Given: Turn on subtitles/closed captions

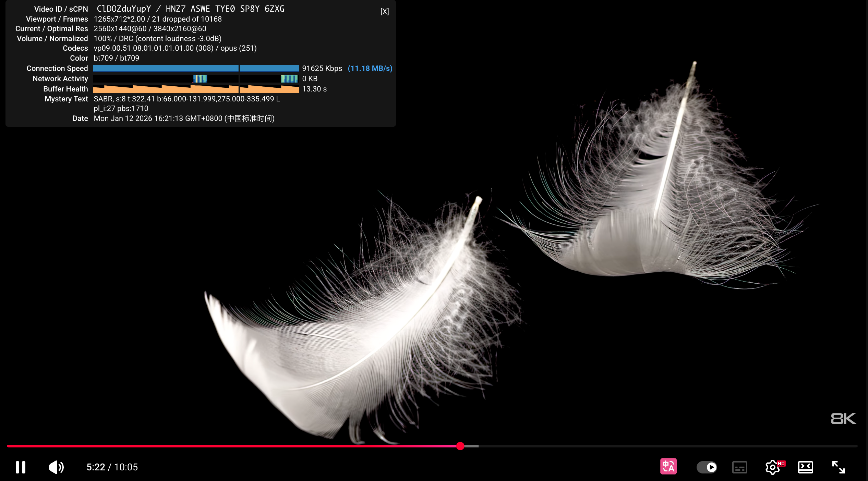Looking at the screenshot, I should coord(739,467).
